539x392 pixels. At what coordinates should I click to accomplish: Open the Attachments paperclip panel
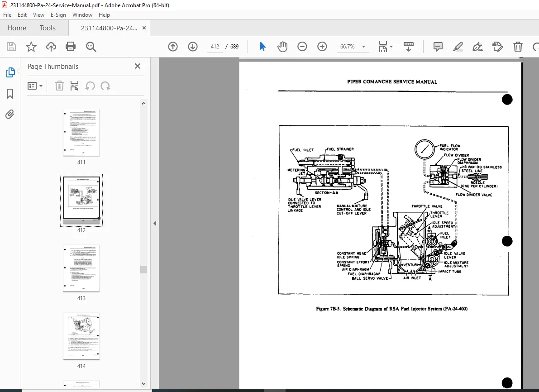(10, 114)
